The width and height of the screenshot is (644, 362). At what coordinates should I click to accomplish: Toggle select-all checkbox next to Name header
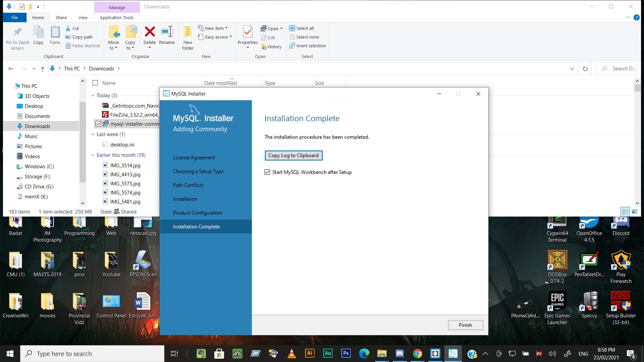point(95,83)
